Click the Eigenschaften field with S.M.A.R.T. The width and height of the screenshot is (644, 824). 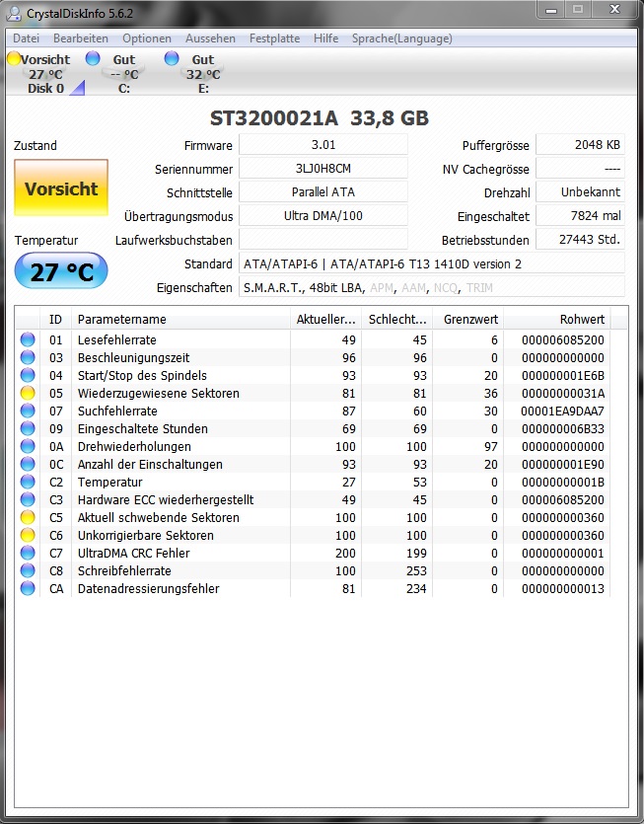click(432, 287)
